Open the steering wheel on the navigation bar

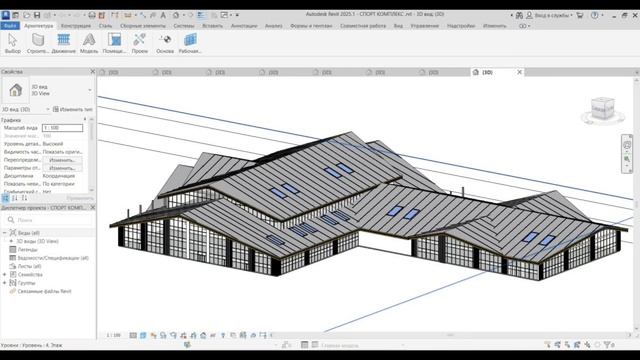[x=627, y=145]
